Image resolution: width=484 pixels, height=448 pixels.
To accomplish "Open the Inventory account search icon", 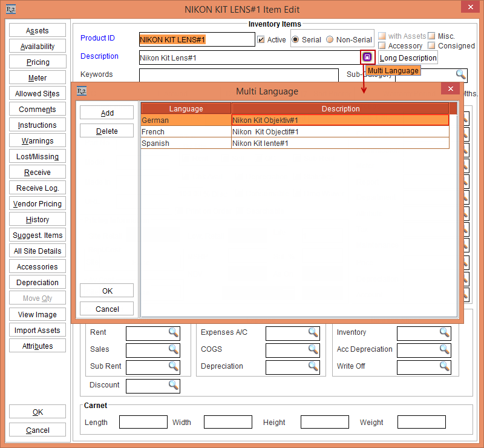I will [445, 332].
